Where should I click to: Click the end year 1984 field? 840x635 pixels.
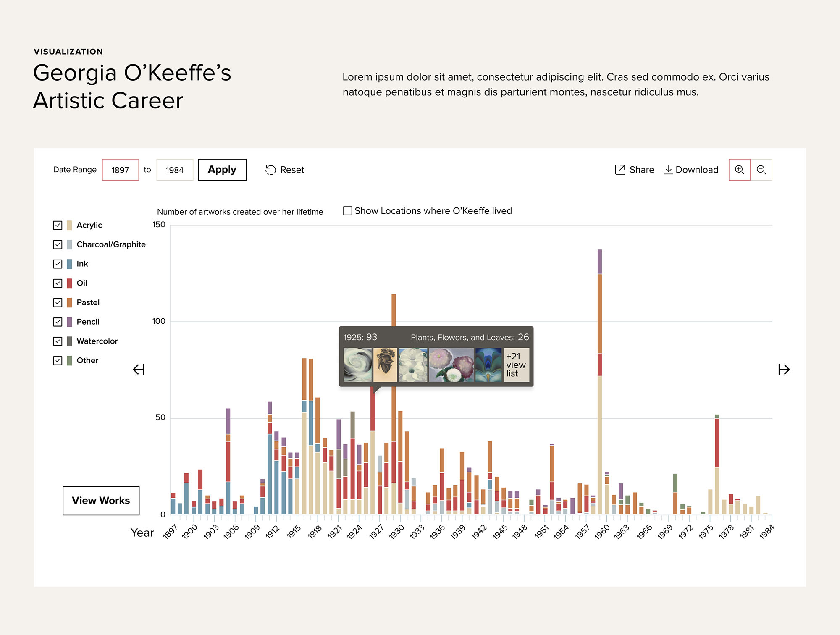coord(175,170)
